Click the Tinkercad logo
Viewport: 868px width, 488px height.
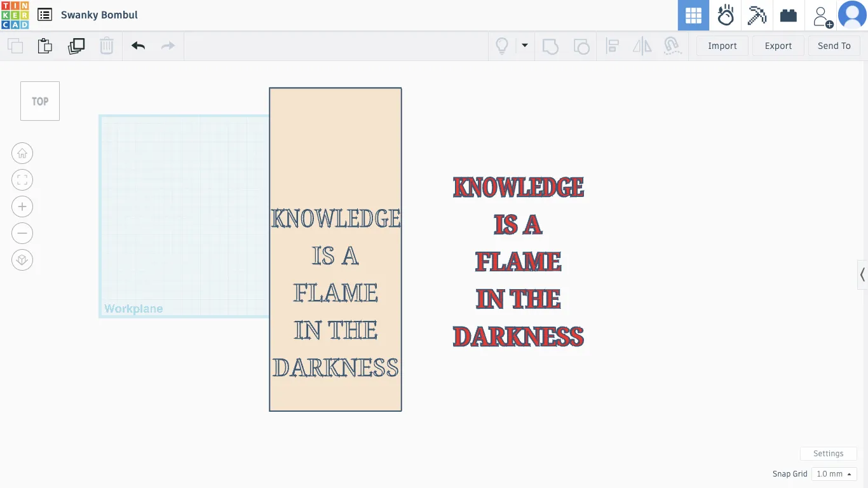[x=15, y=15]
